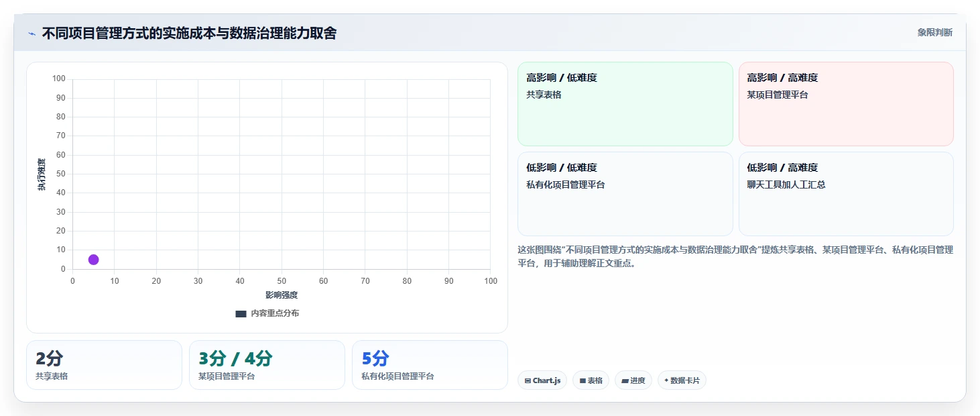This screenshot has height=416, width=980.
Task: Click the 共享表格 text in green card
Action: click(x=544, y=95)
